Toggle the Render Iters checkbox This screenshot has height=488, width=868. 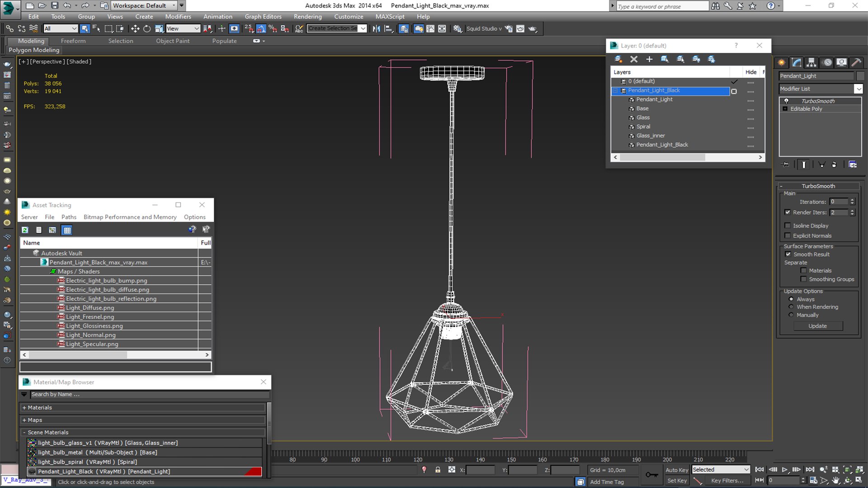point(788,212)
